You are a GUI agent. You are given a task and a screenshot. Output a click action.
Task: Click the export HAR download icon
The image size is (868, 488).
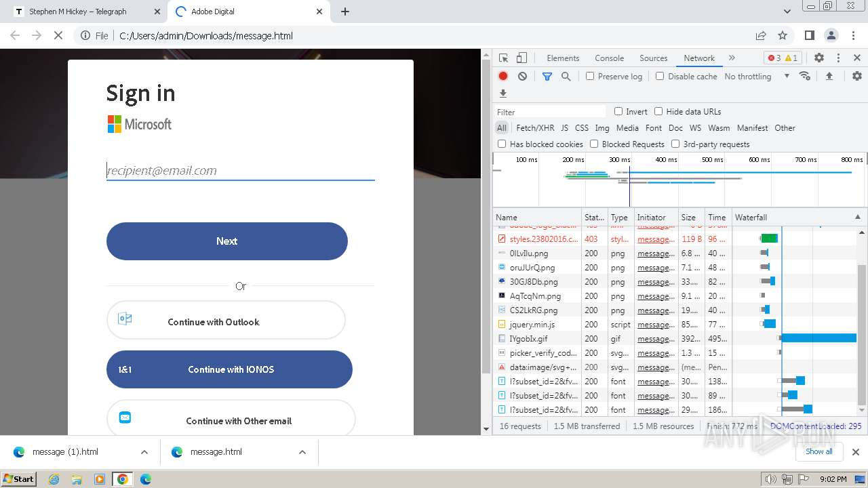(x=503, y=94)
